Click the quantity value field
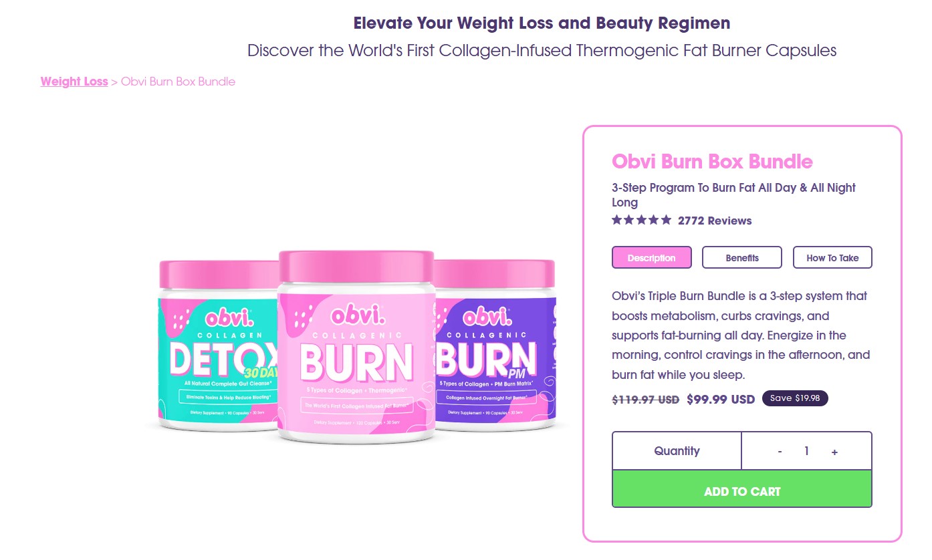The width and height of the screenshot is (932, 560). click(x=807, y=452)
